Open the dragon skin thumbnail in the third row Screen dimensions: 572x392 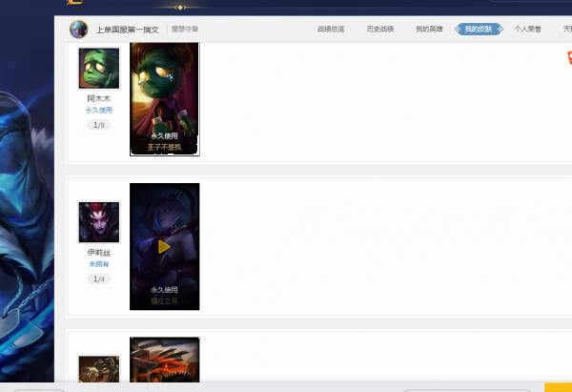pyautogui.click(x=165, y=360)
